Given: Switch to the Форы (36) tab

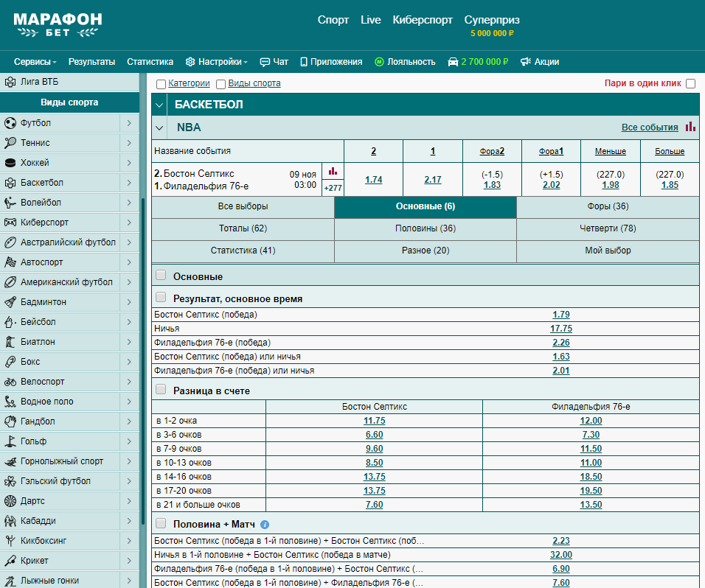Looking at the screenshot, I should pyautogui.click(x=608, y=206).
